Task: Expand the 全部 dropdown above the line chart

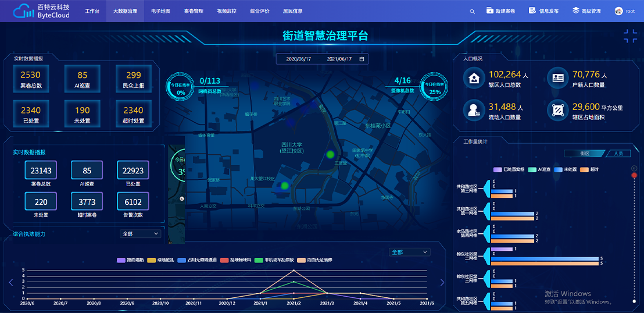Action: [x=410, y=252]
